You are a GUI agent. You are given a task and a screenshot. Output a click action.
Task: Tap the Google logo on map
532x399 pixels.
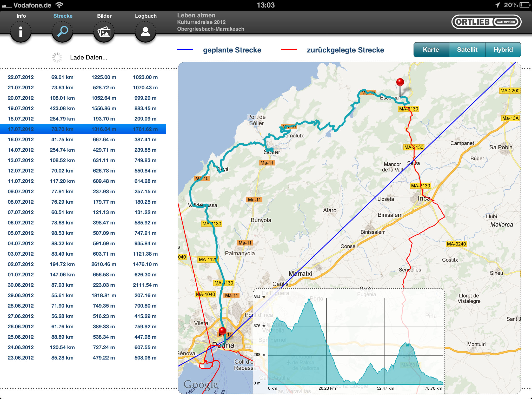pyautogui.click(x=201, y=384)
